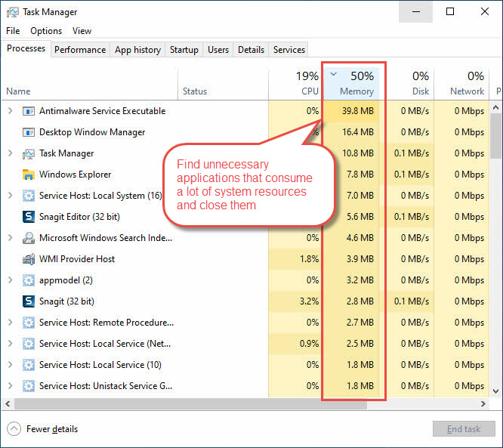
Task: Sort by the Name column header
Action: [x=90, y=84]
